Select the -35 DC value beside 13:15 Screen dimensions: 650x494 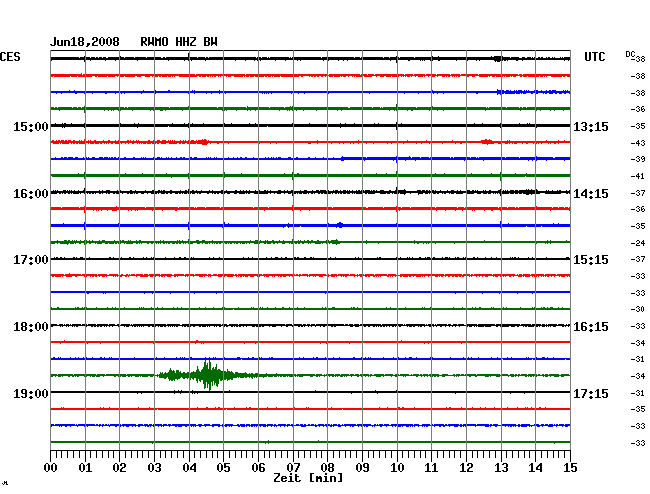(638, 126)
